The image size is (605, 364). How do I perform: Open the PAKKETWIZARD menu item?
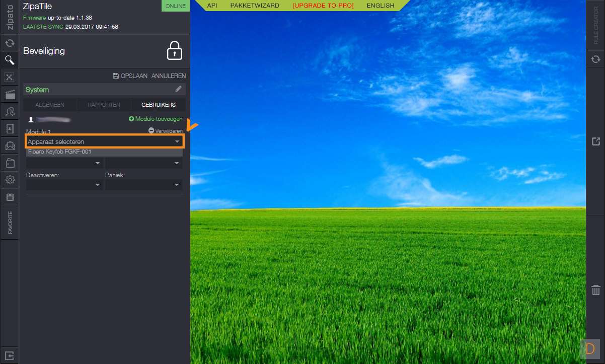tap(255, 6)
